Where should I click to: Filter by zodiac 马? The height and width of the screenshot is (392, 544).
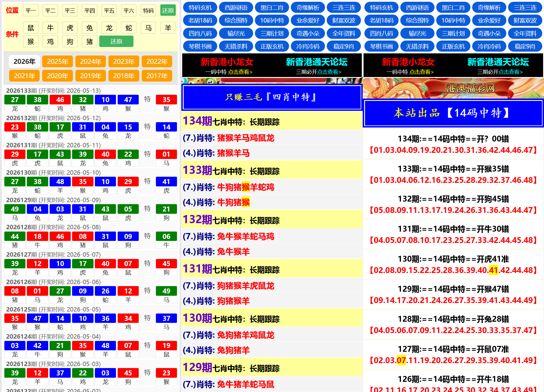point(148,28)
